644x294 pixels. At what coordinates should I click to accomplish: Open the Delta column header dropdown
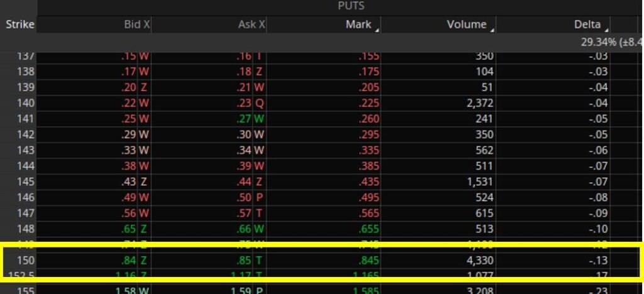606,29
